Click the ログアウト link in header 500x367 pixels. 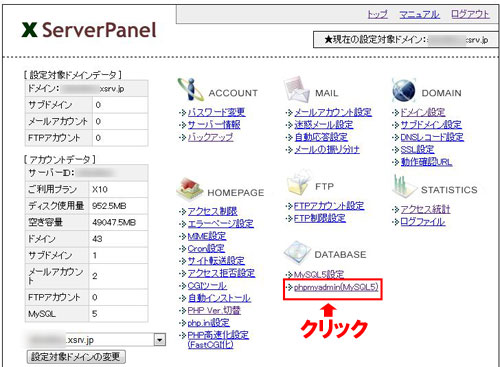(470, 14)
